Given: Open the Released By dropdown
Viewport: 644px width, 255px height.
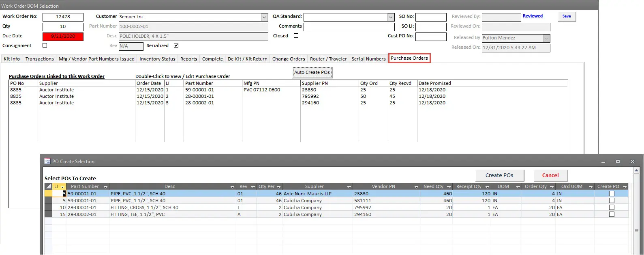Looking at the screenshot, I should coord(546,38).
